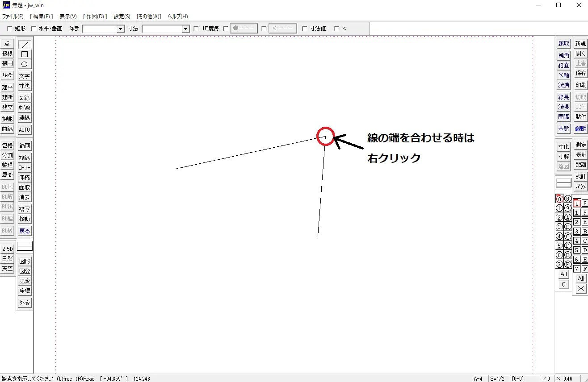Image resolution: width=588 pixels, height=382 pixels.
Task: Open the ファイル(F) menu
Action: click(13, 17)
